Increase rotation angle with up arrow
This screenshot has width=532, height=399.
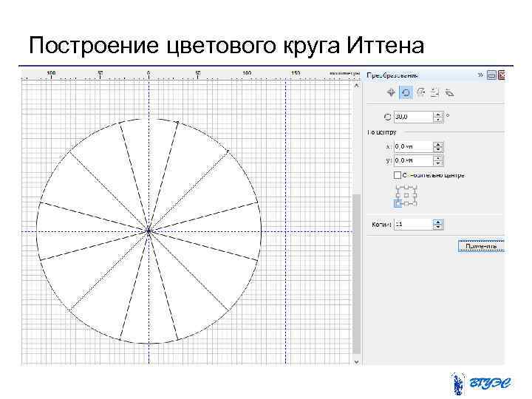[438, 115]
